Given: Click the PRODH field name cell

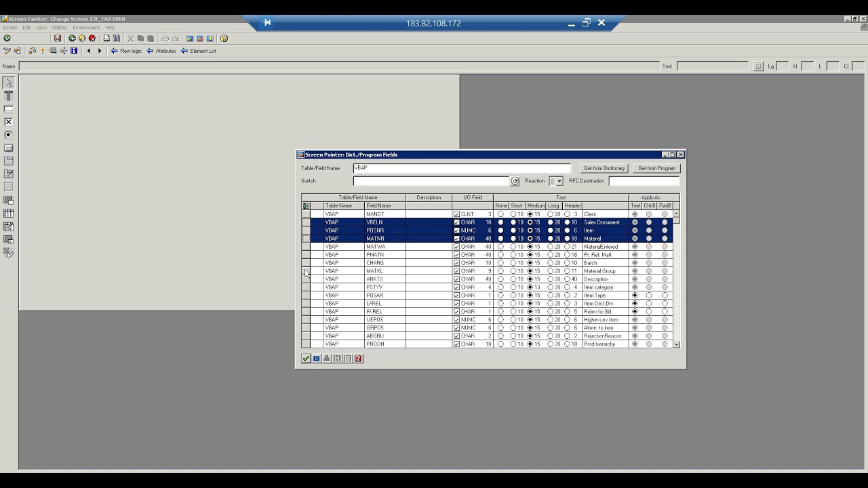Looking at the screenshot, I should 384,344.
